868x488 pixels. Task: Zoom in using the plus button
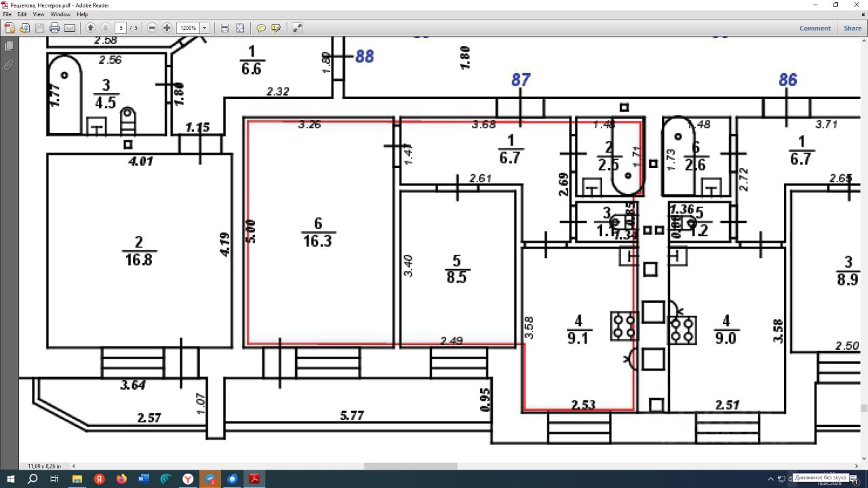click(x=167, y=28)
